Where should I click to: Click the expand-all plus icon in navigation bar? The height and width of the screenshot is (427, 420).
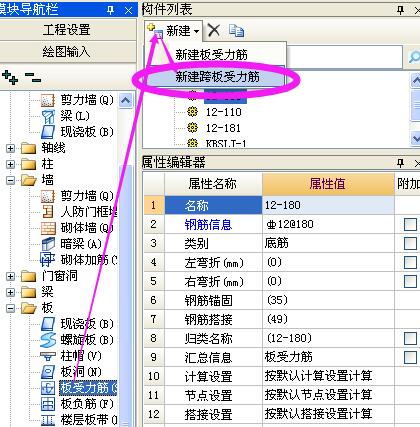click(x=10, y=77)
